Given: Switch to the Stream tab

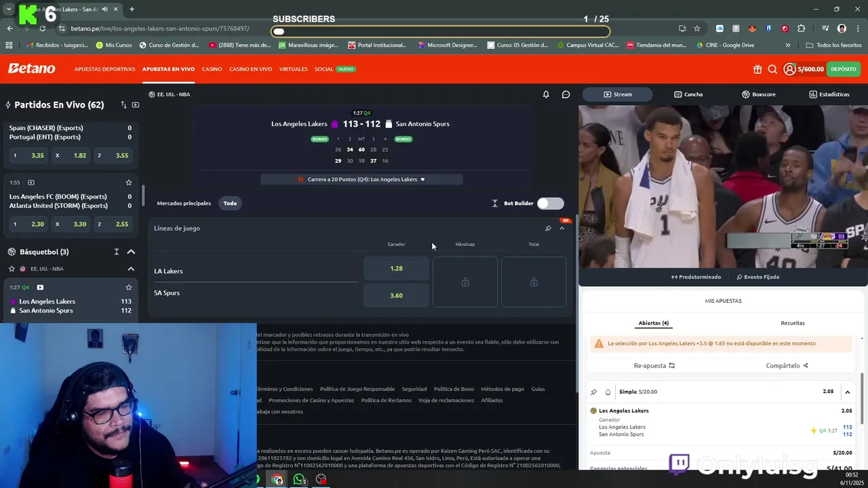Looking at the screenshot, I should pyautogui.click(x=618, y=94).
